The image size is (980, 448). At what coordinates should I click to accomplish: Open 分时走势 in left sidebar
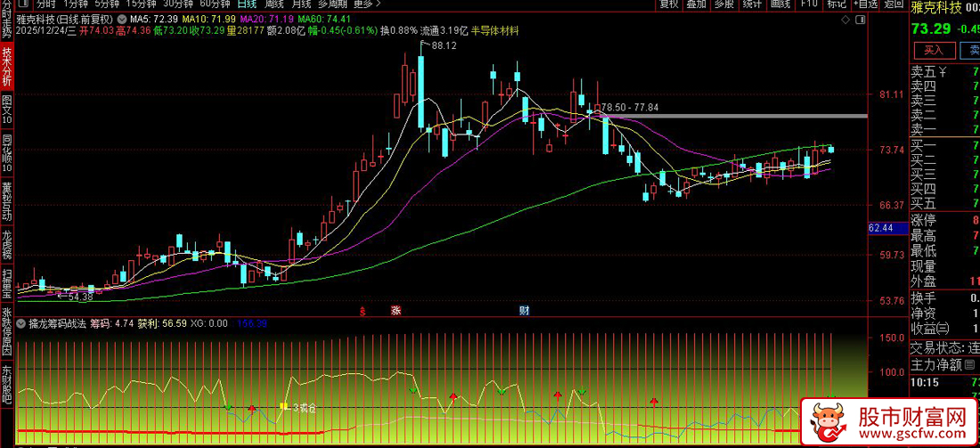7,18
